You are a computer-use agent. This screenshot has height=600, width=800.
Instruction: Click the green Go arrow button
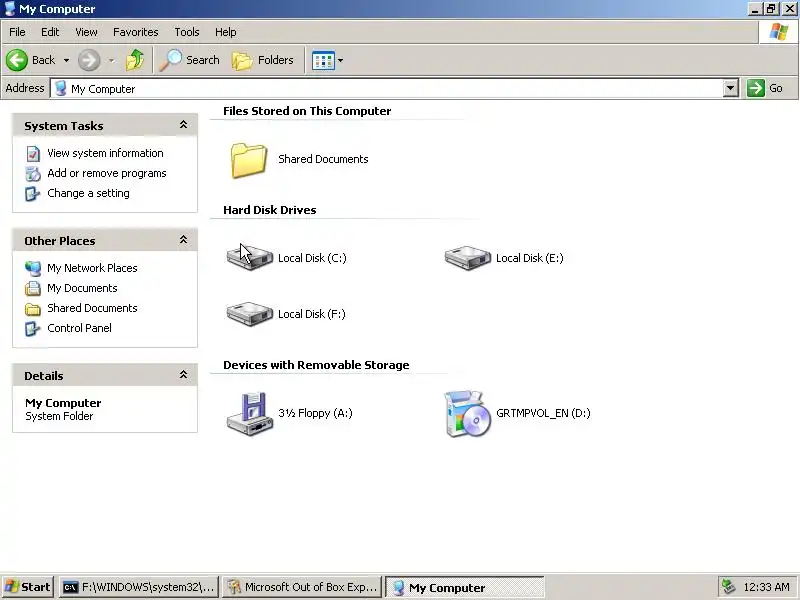coord(755,88)
